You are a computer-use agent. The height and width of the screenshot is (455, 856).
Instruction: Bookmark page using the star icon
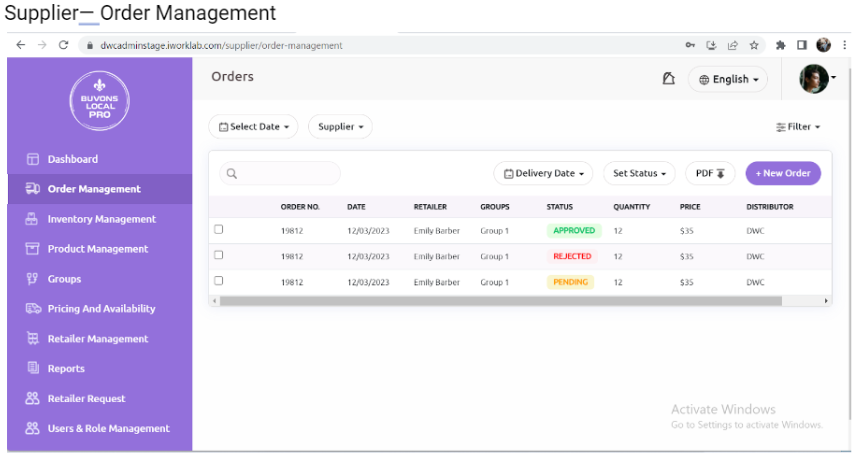coord(754,45)
